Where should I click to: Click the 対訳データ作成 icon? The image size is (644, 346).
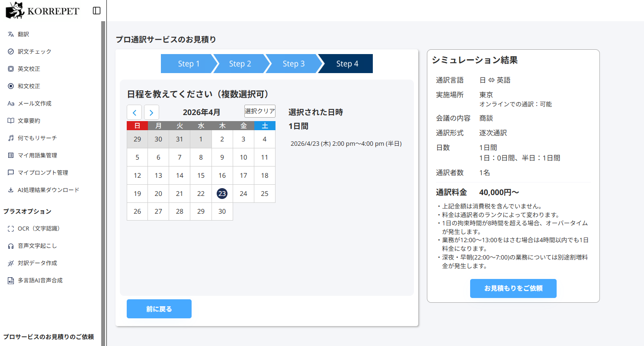[11, 263]
